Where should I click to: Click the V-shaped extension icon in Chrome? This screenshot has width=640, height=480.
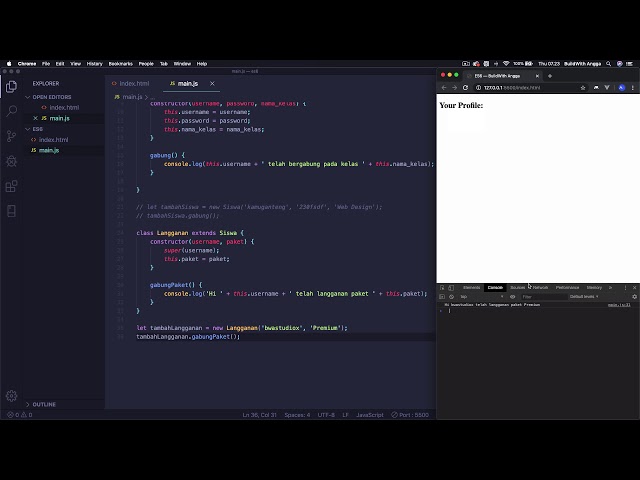point(607,88)
